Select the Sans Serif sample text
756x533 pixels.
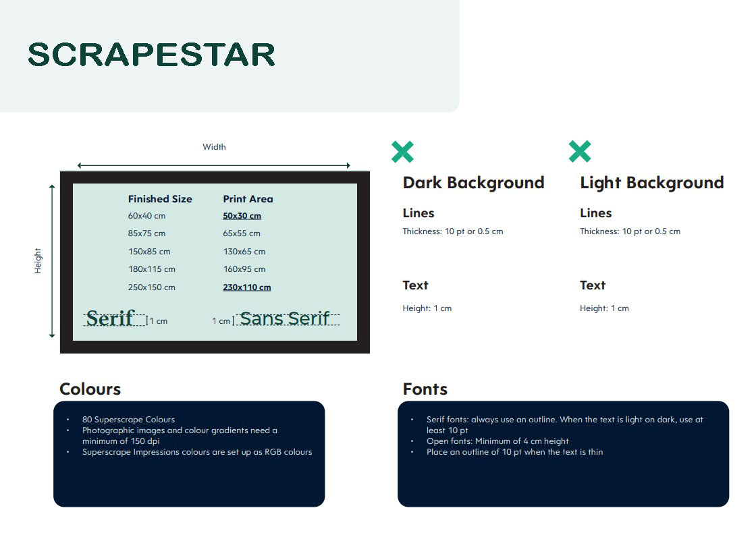point(285,318)
